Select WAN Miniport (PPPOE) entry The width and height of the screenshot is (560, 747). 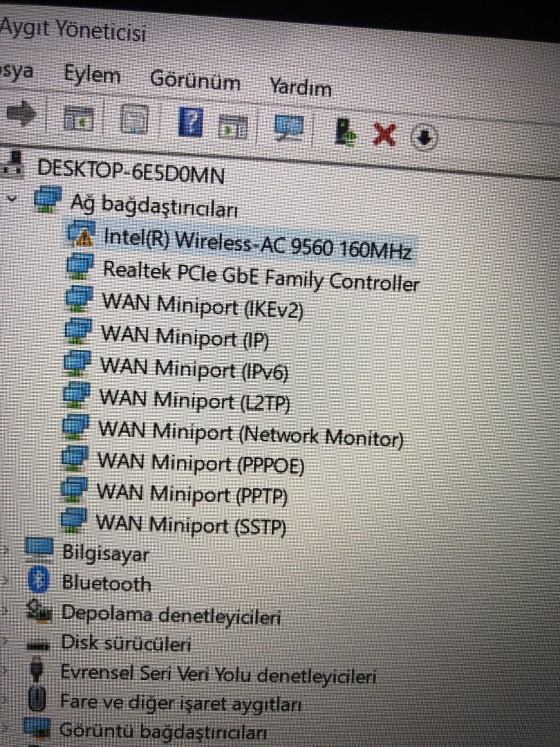point(200,463)
